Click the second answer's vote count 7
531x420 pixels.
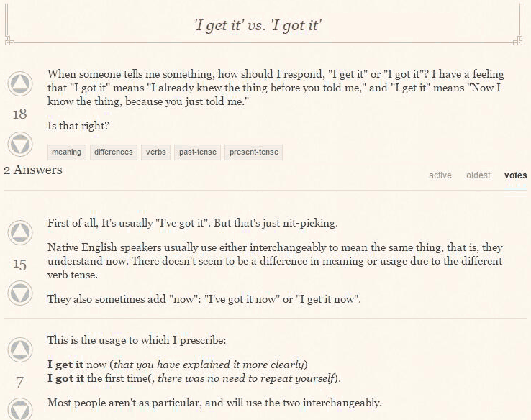(19, 382)
